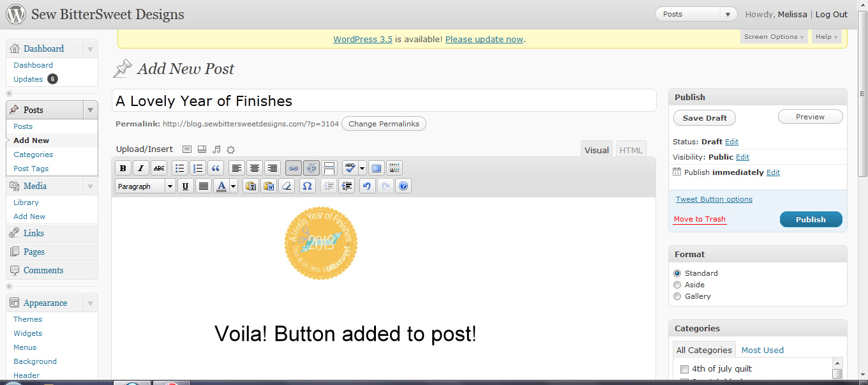Open the special character omega icon

(x=307, y=186)
